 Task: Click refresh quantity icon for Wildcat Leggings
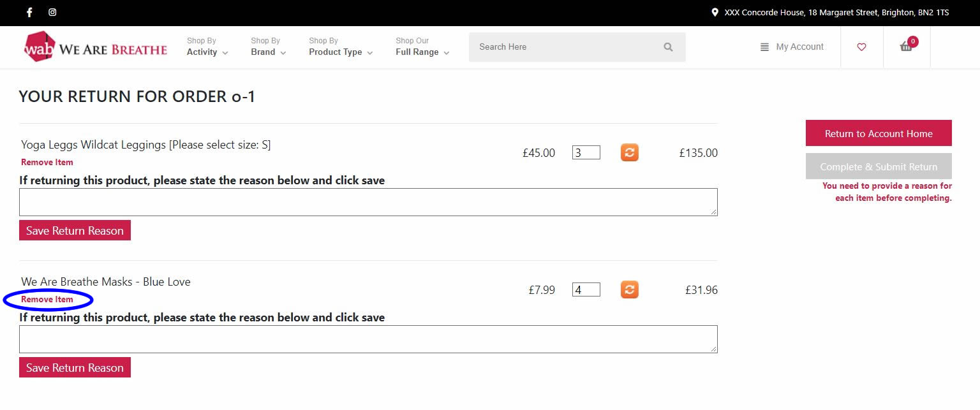(630, 152)
